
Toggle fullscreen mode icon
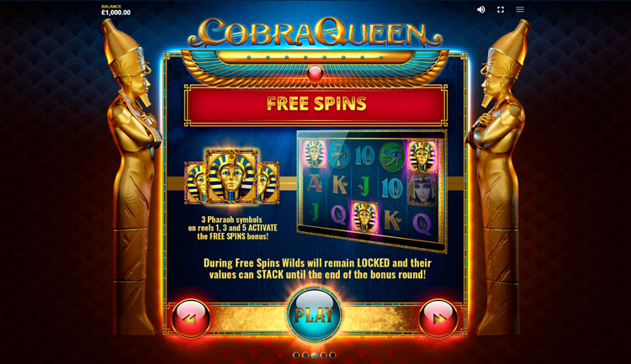(501, 9)
